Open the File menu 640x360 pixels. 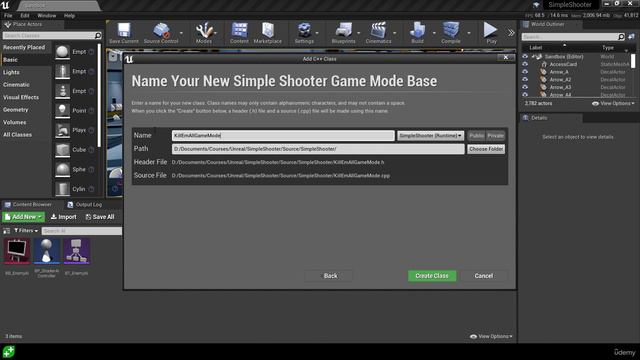[x=8, y=16]
